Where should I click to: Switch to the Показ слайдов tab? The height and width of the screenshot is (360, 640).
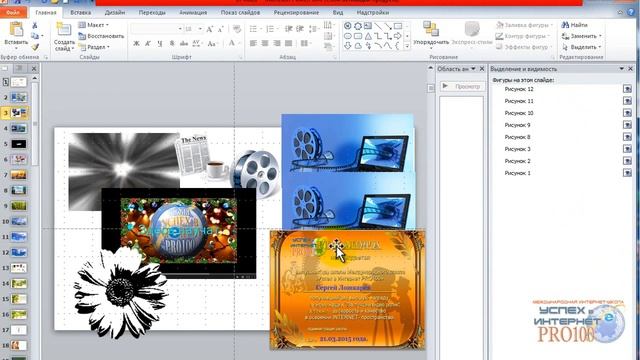240,13
